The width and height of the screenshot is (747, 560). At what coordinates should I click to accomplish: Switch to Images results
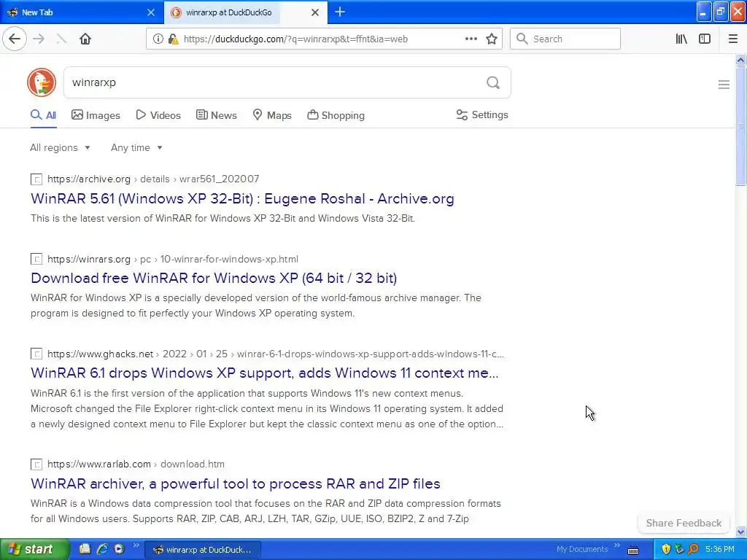coord(96,115)
